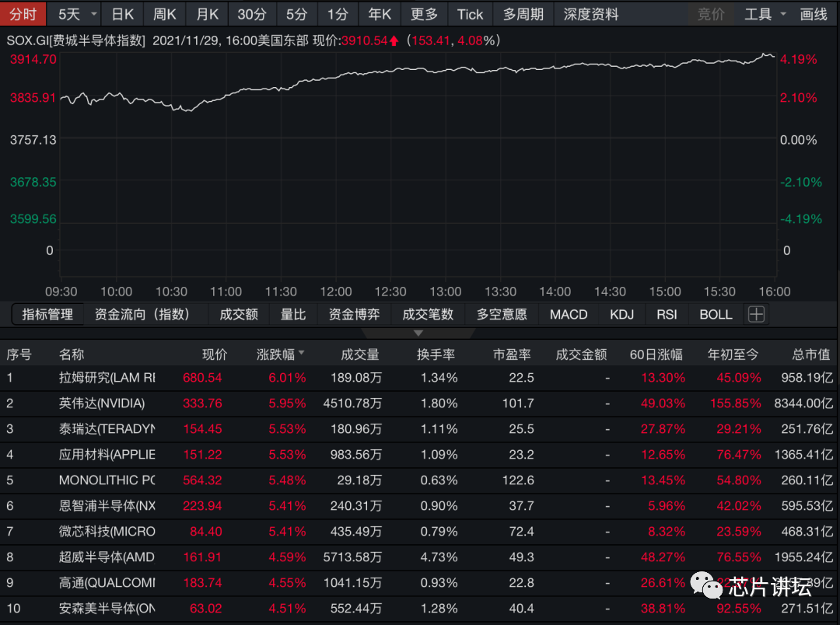Click the 8344.00亿 market cap cell

pos(803,403)
